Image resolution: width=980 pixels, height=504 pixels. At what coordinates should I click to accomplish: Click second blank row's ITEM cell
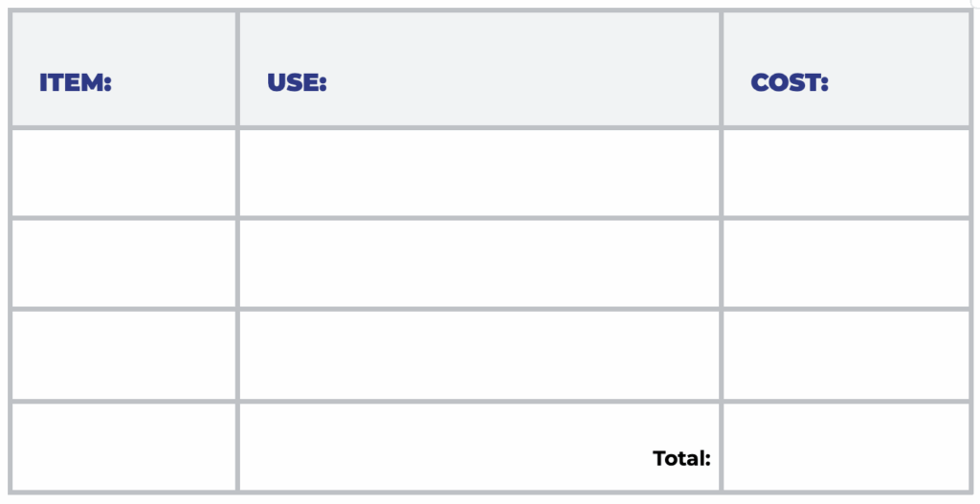coord(123,263)
